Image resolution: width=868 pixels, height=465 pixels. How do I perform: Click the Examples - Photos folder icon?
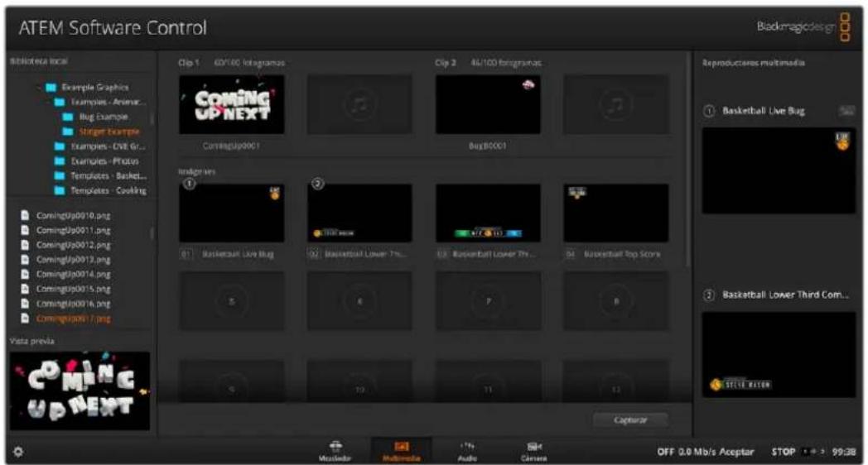click(x=60, y=161)
